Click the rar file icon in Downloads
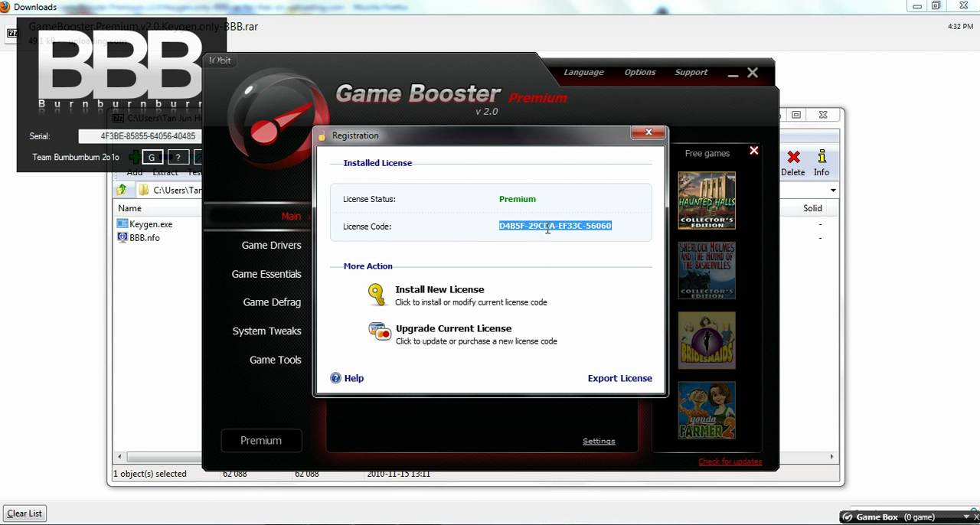Image resolution: width=980 pixels, height=525 pixels. 12,33
